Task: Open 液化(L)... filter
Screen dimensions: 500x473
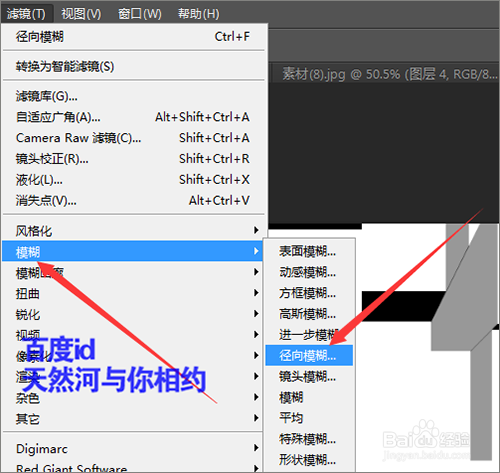Action: 133,180
